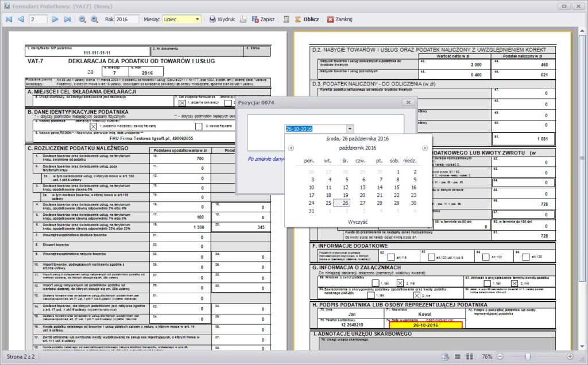Clear the date with Wyczyść
Screen dimensions: 588x365
[358, 222]
